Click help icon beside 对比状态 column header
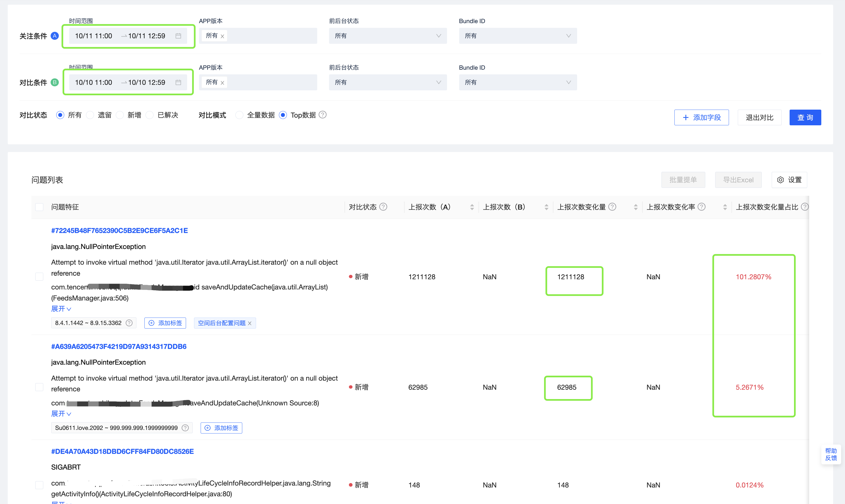This screenshot has height=504, width=845. [x=383, y=207]
